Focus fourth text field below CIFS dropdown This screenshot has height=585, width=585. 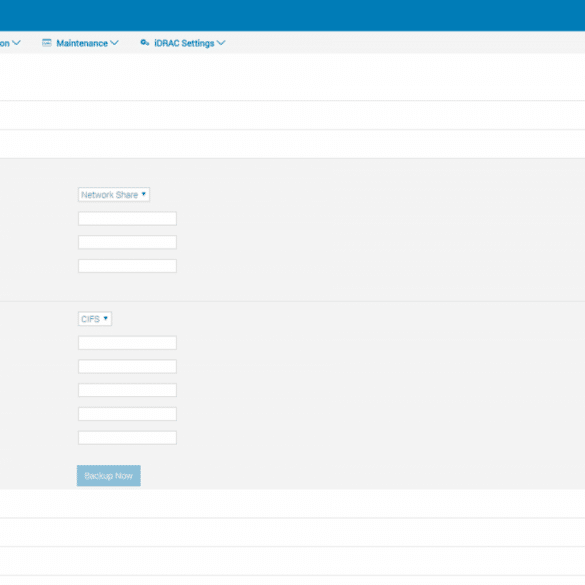(x=127, y=414)
